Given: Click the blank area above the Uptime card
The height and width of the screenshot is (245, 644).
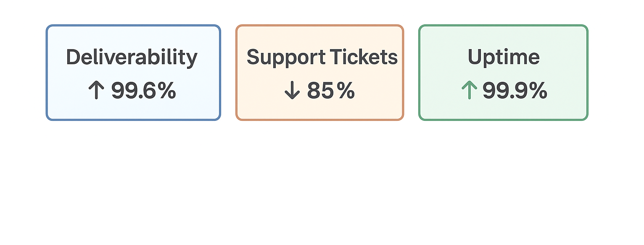Looking at the screenshot, I should pyautogui.click(x=503, y=12).
